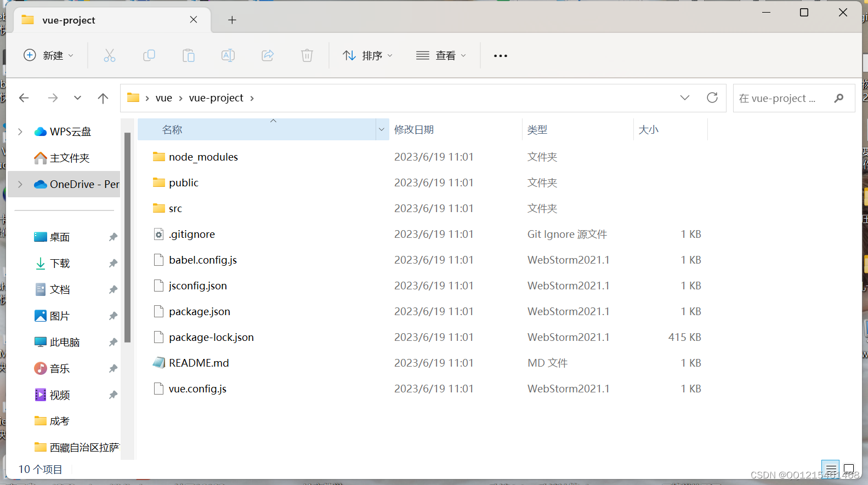Click the Share icon in toolbar
This screenshot has height=485, width=868.
(x=268, y=55)
